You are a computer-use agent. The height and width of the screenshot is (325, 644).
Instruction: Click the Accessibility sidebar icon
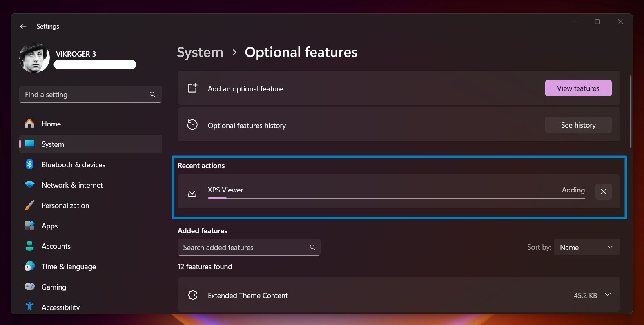coord(29,307)
